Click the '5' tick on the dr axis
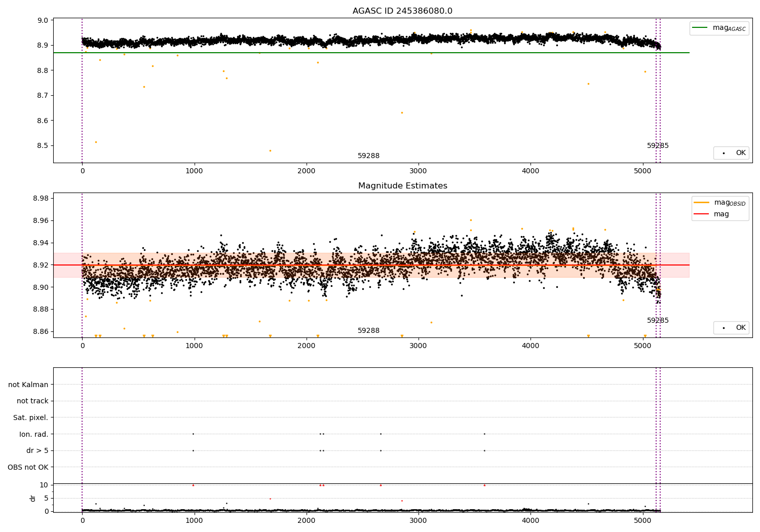 [x=46, y=499]
